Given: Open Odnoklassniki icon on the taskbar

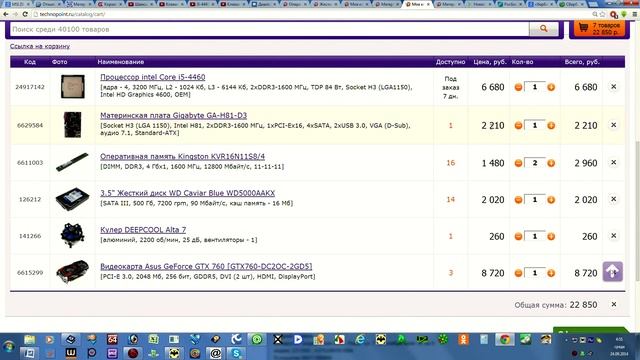Looking at the screenshot, I should (x=463, y=339).
